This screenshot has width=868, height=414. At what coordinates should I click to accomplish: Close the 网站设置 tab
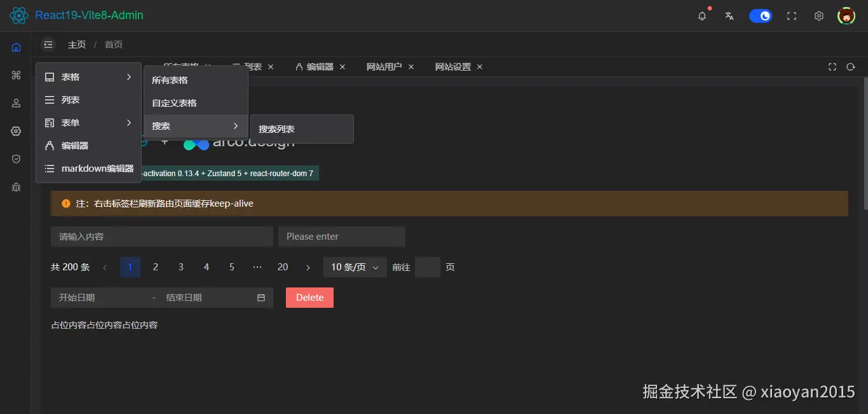point(480,67)
